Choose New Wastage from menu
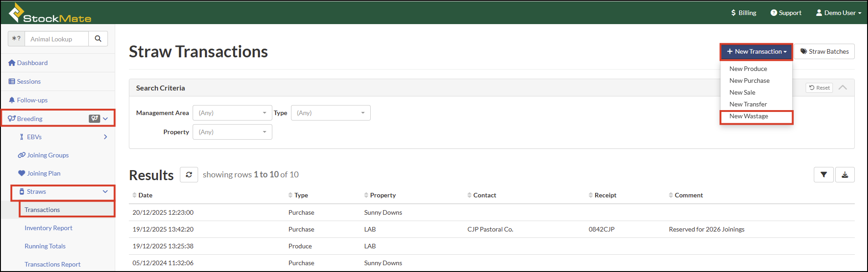This screenshot has width=868, height=272. coord(749,116)
